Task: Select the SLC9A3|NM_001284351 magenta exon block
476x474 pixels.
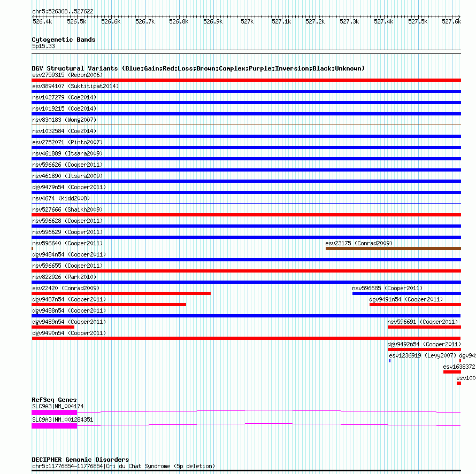Action: pos(55,426)
